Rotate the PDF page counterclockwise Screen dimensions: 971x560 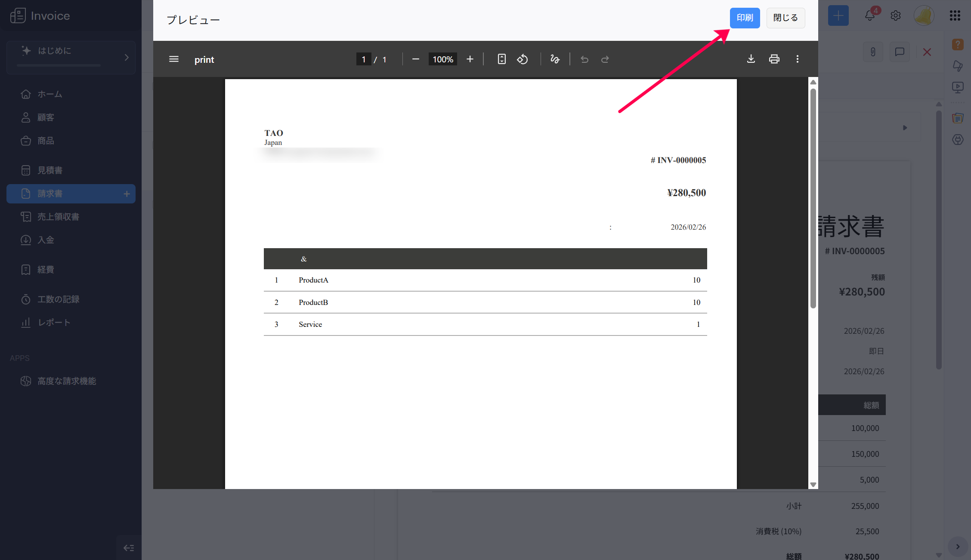pos(522,59)
